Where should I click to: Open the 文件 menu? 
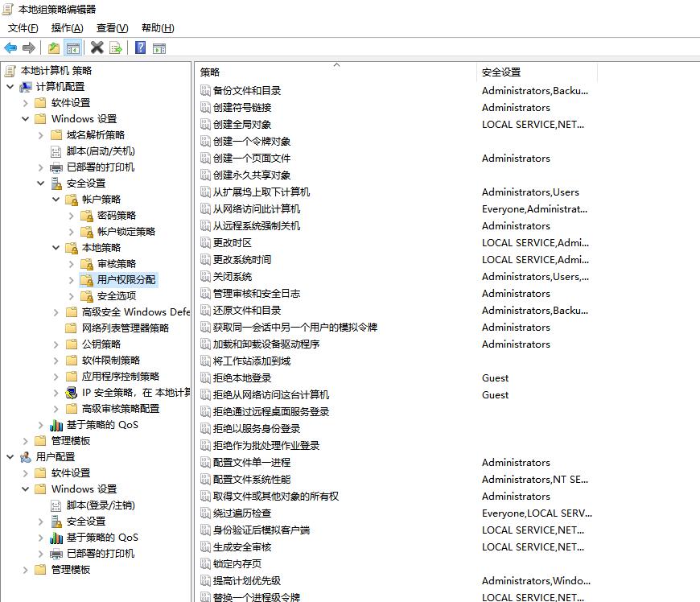[23, 28]
